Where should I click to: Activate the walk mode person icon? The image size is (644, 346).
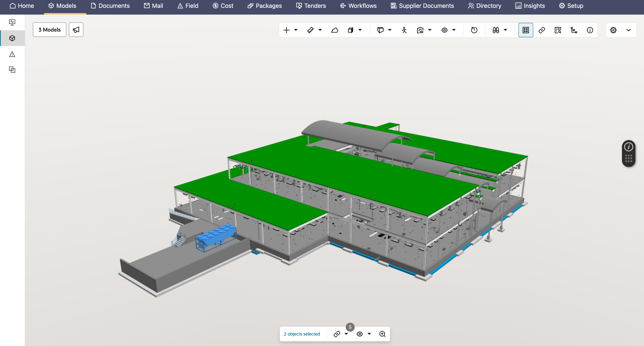(x=404, y=30)
